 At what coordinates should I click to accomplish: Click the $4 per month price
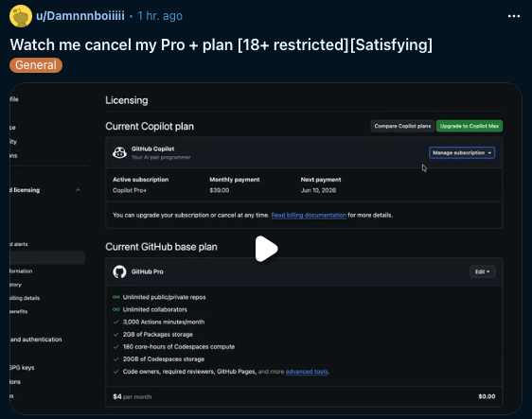pos(133,396)
